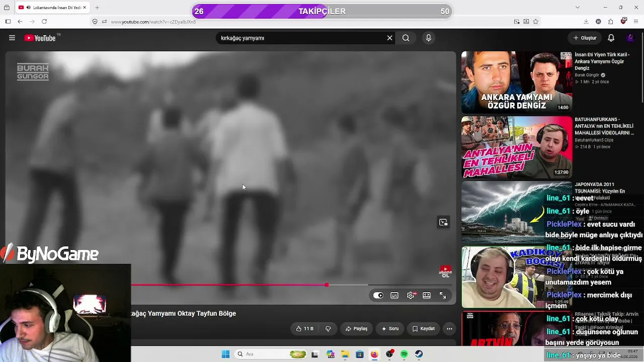Go back in the browser

point(20,22)
